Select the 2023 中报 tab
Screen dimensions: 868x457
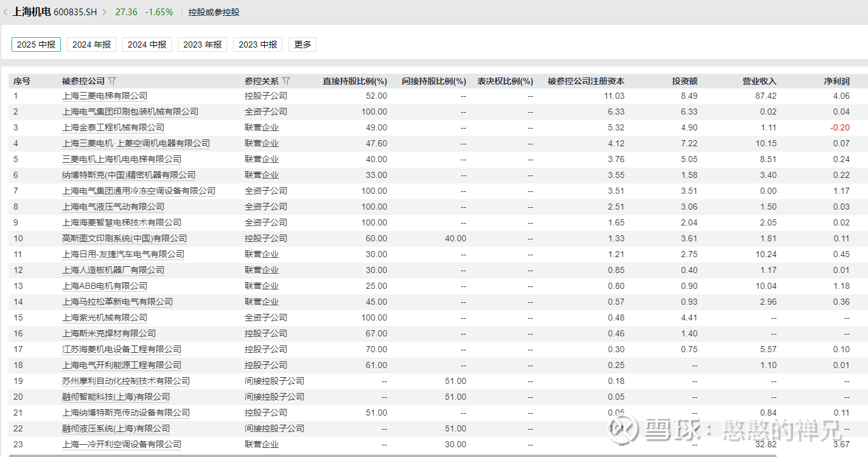pos(257,44)
